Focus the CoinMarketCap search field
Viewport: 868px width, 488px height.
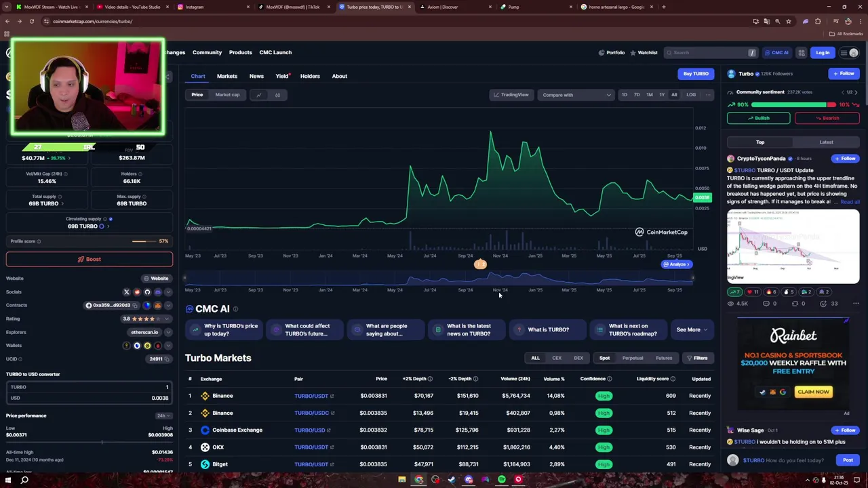[x=710, y=53]
